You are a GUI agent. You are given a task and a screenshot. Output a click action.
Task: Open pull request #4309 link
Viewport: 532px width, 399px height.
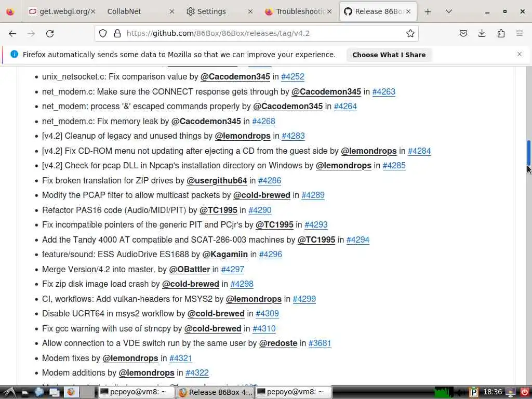pyautogui.click(x=268, y=313)
